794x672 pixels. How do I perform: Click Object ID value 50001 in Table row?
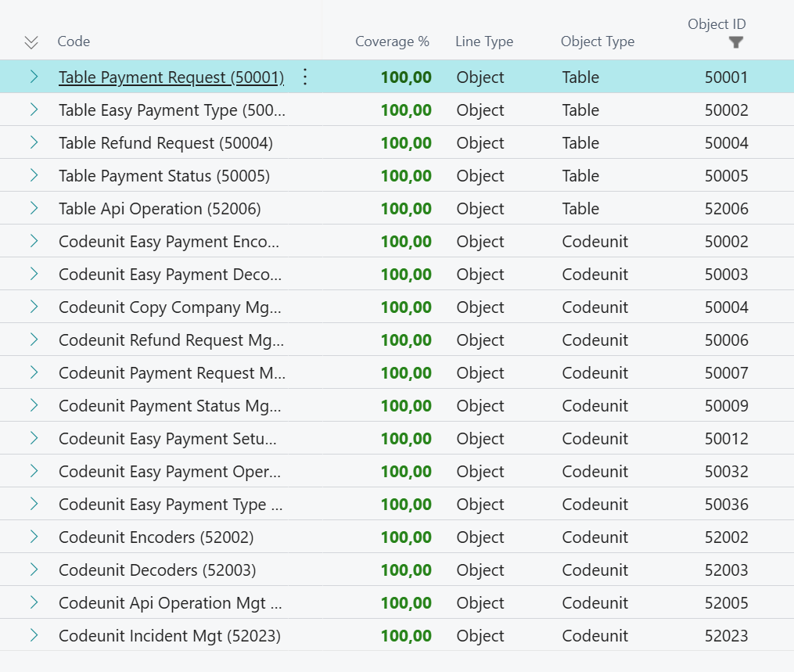pyautogui.click(x=726, y=77)
